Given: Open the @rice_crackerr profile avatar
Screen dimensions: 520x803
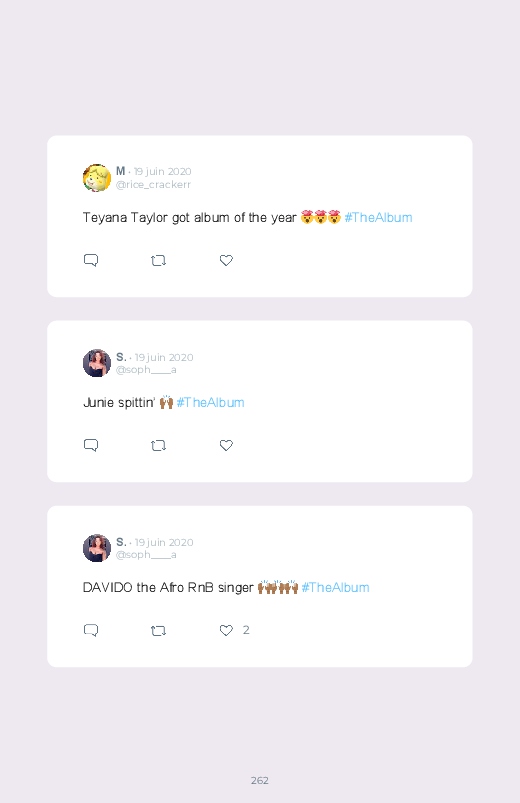Looking at the screenshot, I should (97, 178).
